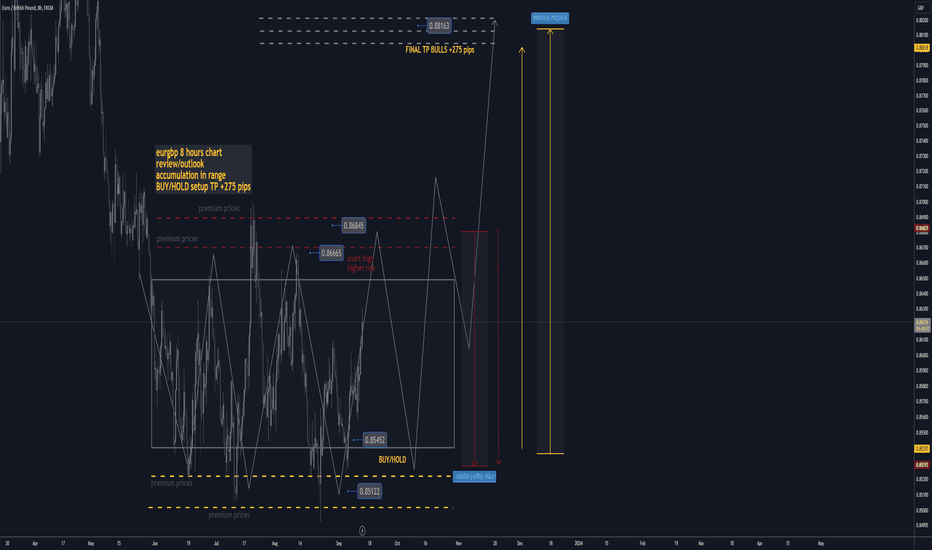
Task: Open the GBP currency selector on the price scale
Action: pyautogui.click(x=921, y=8)
